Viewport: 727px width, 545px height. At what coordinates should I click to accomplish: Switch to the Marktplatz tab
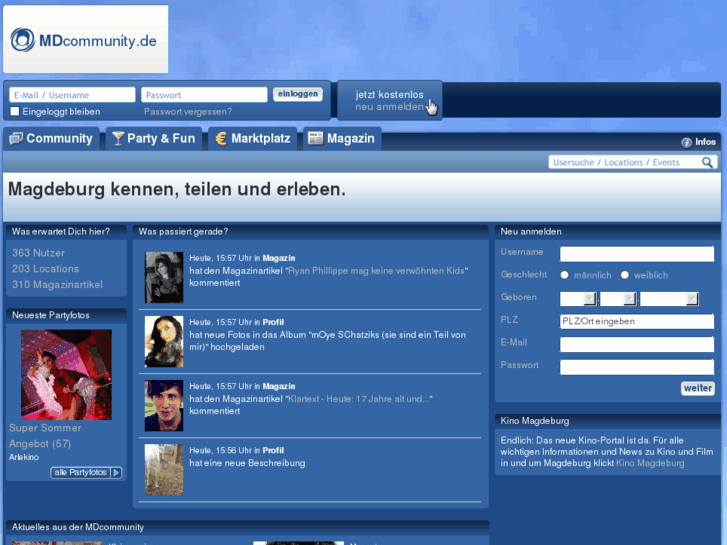pos(253,139)
